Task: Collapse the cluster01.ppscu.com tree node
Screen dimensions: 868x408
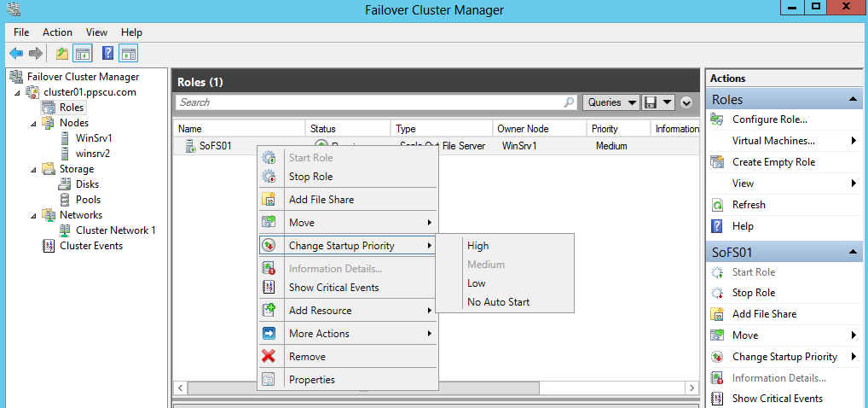Action: click(x=18, y=92)
